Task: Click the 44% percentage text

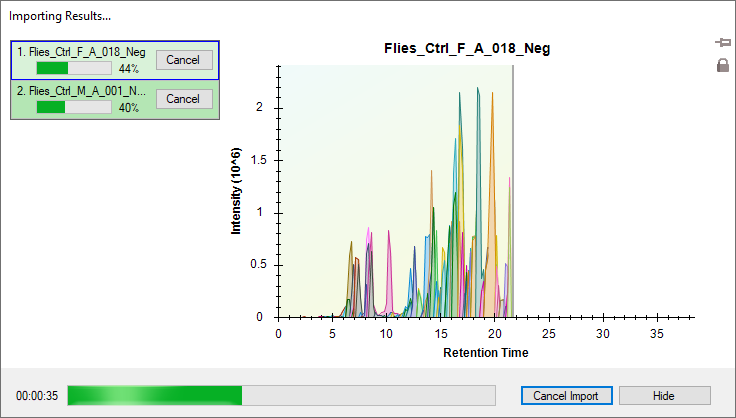Action: (129, 68)
